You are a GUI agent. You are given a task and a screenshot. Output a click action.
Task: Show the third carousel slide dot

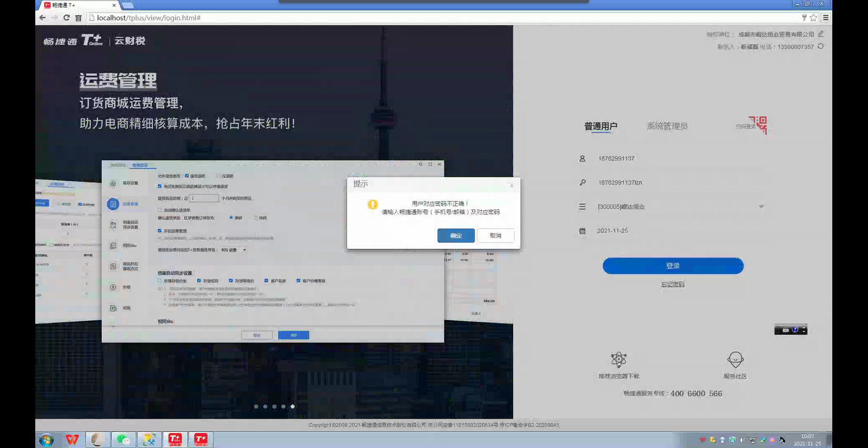point(274,406)
